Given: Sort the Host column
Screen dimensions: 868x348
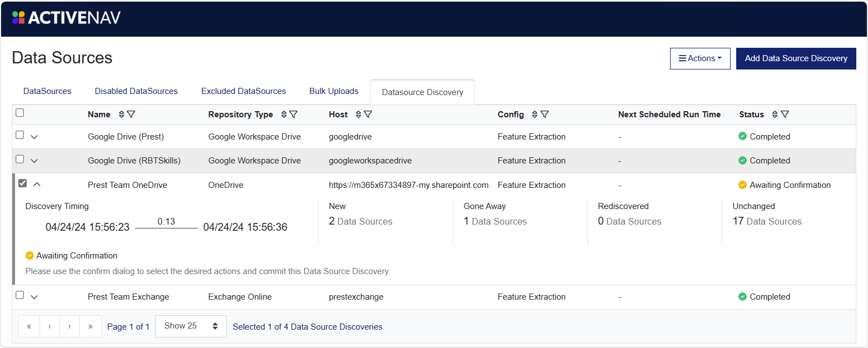Looking at the screenshot, I should (x=359, y=115).
